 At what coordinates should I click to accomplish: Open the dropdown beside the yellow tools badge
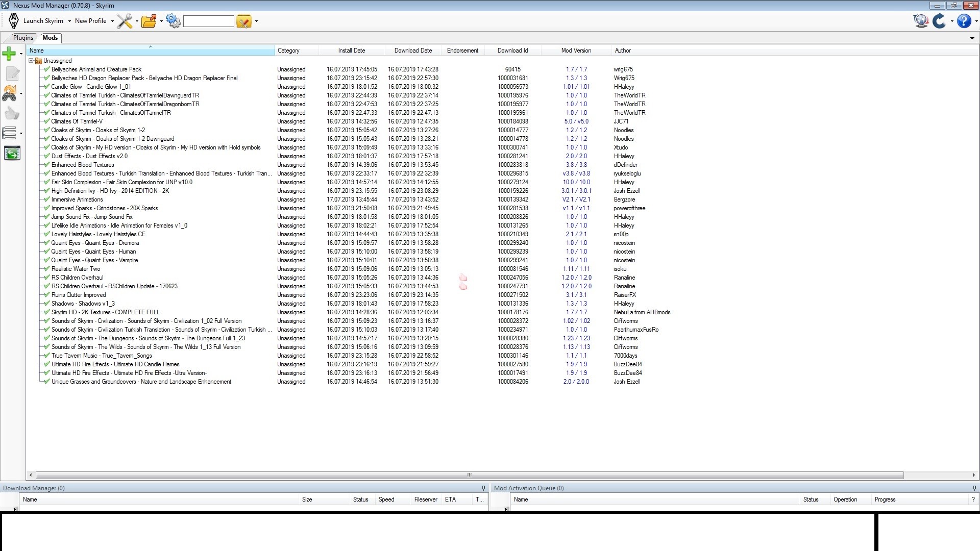coord(256,21)
